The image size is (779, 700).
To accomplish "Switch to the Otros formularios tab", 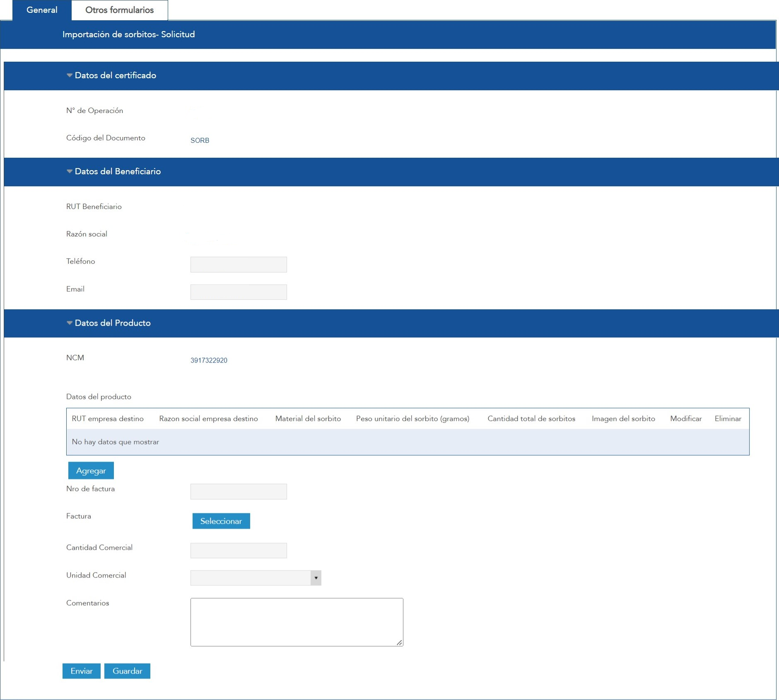I will coord(119,10).
